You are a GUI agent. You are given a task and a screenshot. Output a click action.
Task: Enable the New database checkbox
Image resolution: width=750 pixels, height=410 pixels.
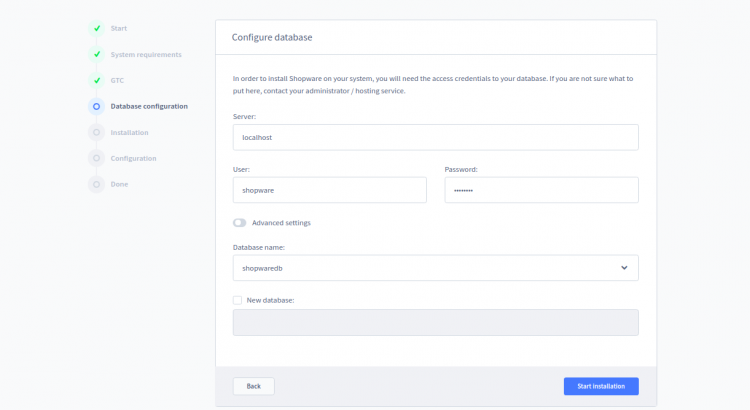tap(237, 300)
